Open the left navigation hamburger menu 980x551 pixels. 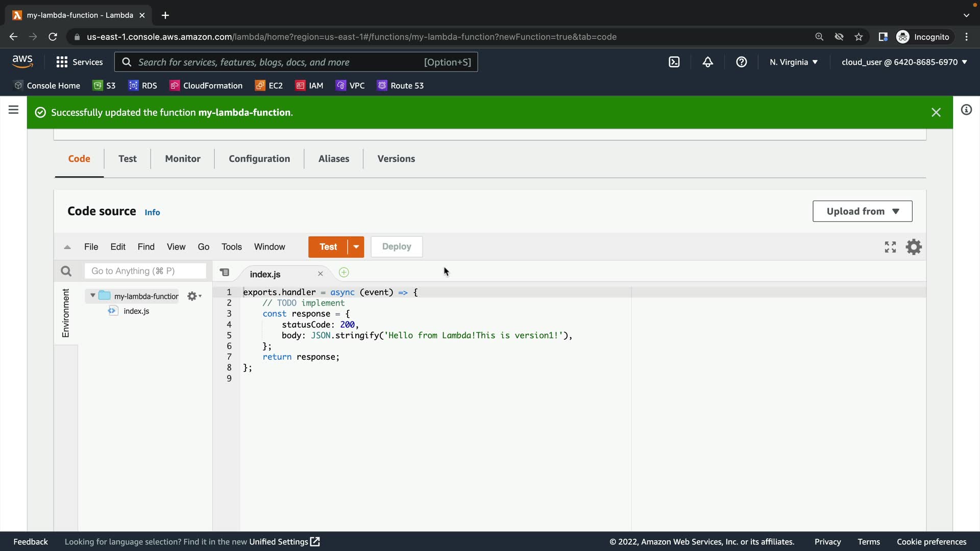point(14,110)
